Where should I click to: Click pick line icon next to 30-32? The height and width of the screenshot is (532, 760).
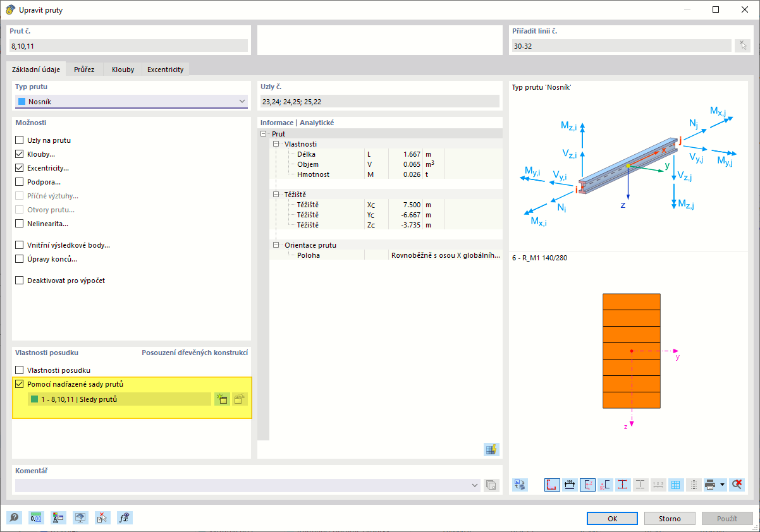tap(742, 45)
